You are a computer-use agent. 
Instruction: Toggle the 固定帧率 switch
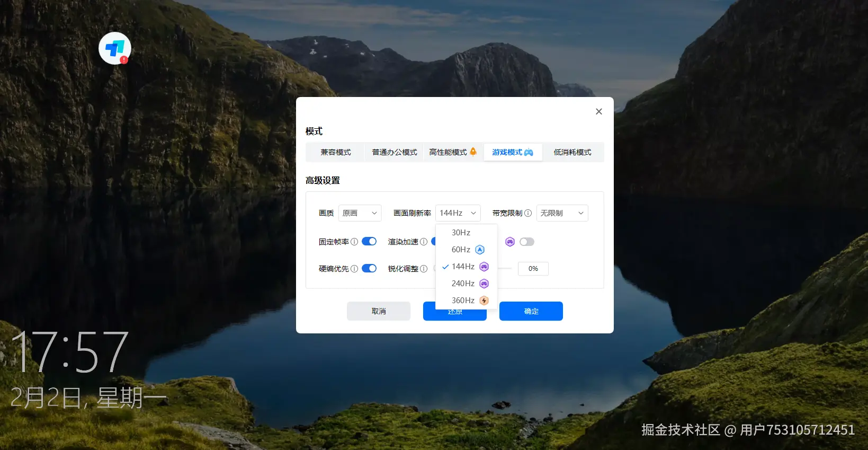click(x=369, y=242)
